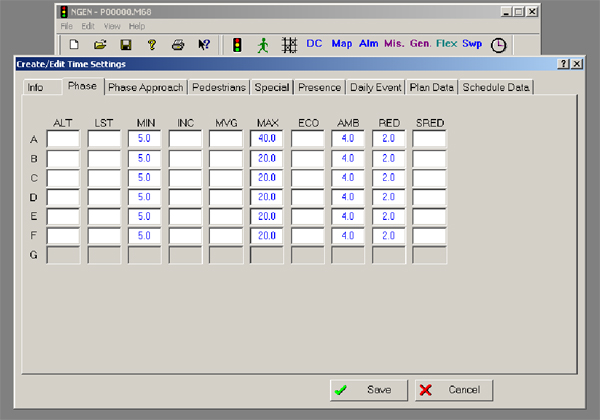Click the dialog help question mark button

563,64
